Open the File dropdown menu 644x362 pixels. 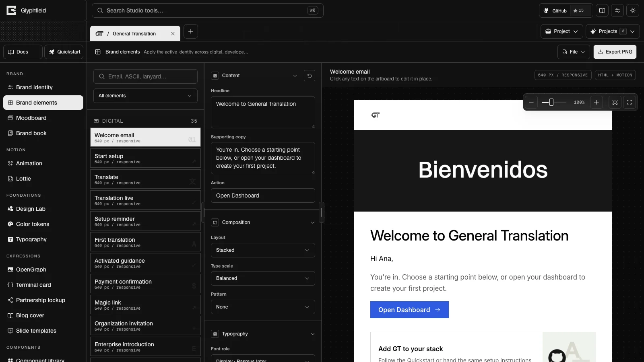point(574,52)
